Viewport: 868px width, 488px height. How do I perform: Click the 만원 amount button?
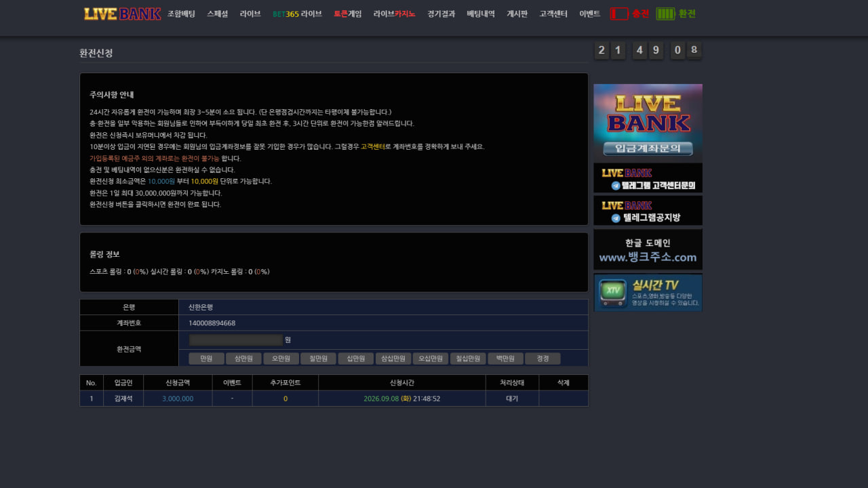(x=206, y=359)
